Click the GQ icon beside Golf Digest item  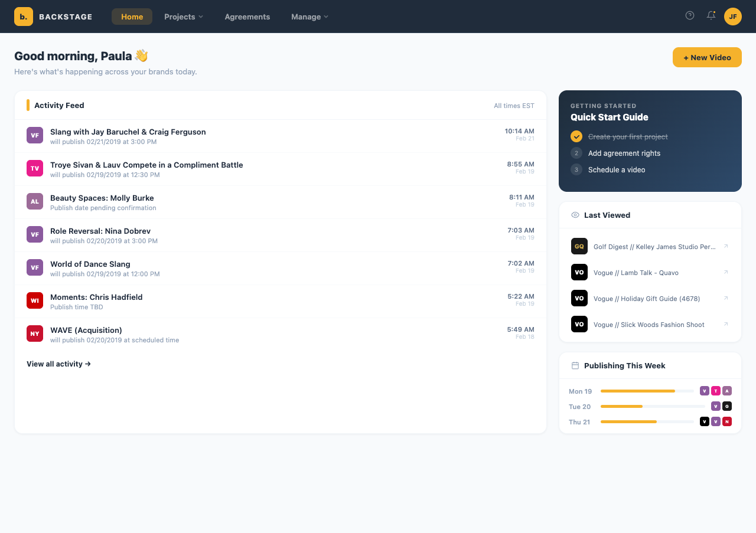click(x=579, y=246)
